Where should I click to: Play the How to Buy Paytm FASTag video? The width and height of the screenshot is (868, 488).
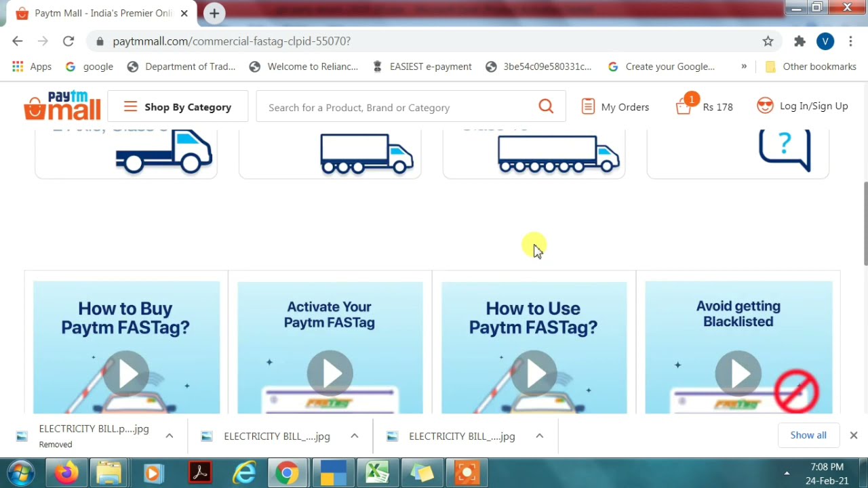pyautogui.click(x=126, y=373)
